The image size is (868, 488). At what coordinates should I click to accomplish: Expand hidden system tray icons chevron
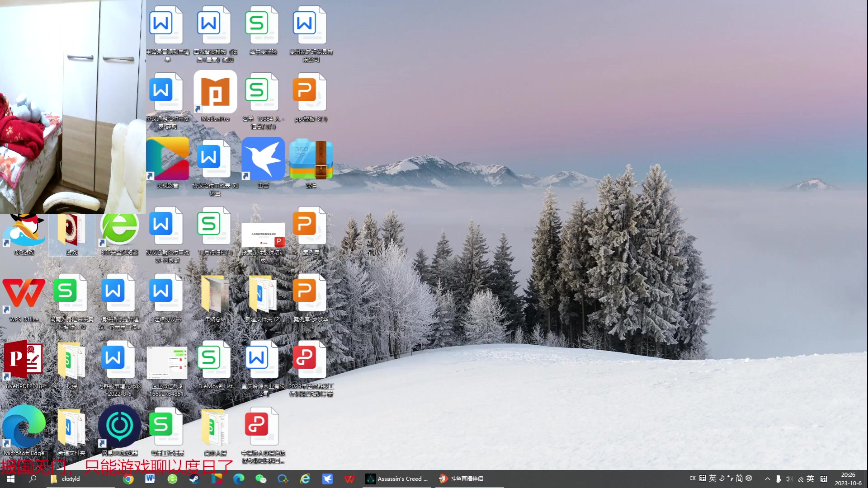(767, 479)
